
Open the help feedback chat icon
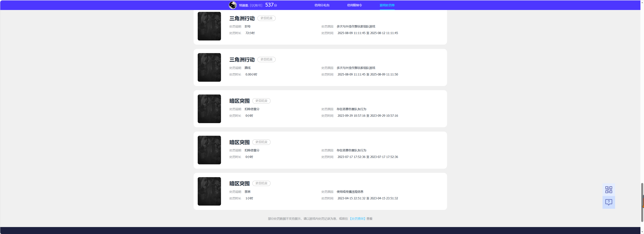coord(609,202)
